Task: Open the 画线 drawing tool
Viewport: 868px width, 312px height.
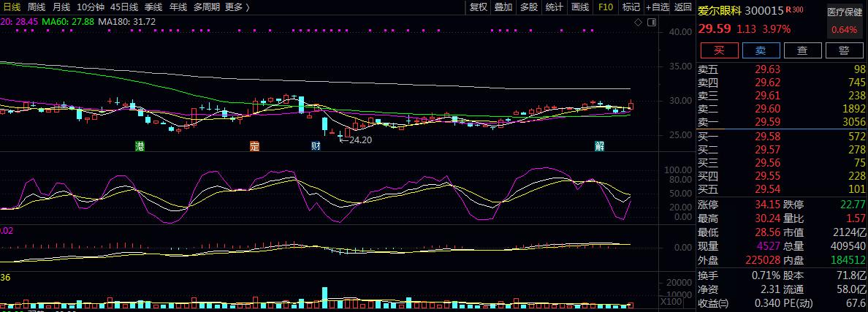Action: (x=579, y=7)
